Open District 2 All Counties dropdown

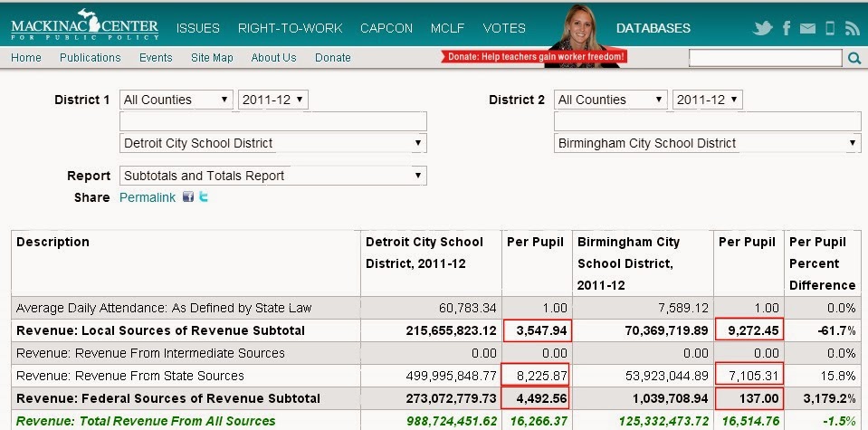click(611, 100)
